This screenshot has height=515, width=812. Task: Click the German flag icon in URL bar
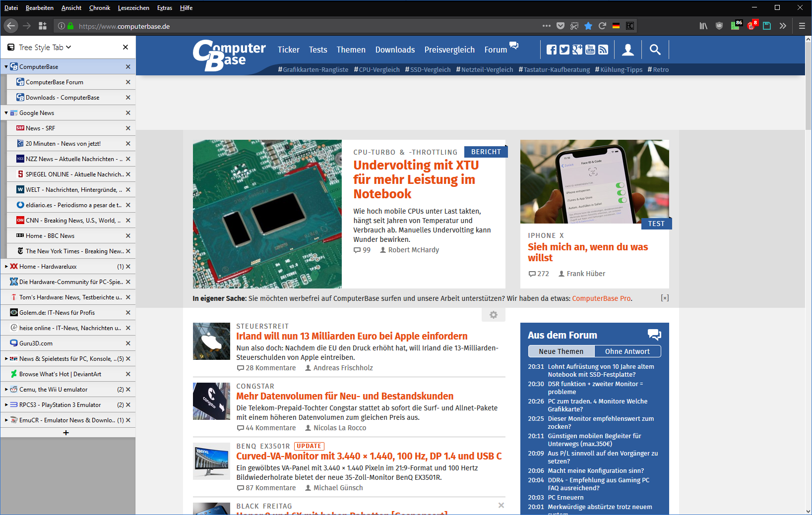pos(616,26)
